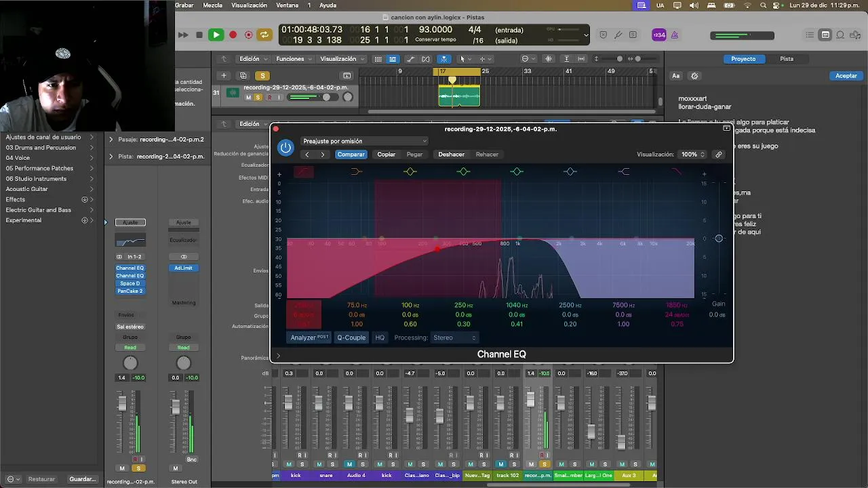Click the PanCake 2 plugin slot
Screen dimensions: 868x488
point(130,291)
